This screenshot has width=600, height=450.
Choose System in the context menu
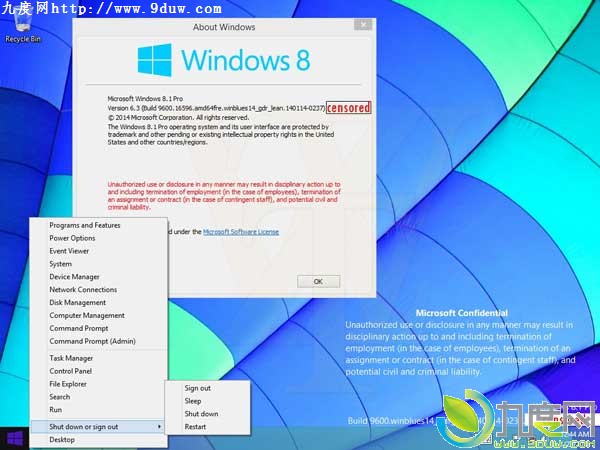pyautogui.click(x=98, y=264)
